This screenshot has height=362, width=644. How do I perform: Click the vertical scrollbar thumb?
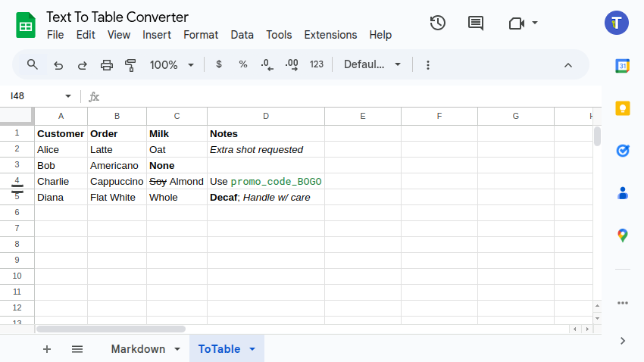[x=597, y=136]
